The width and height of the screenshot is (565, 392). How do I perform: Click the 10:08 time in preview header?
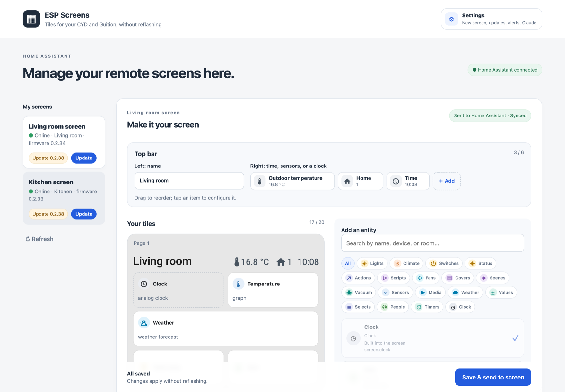tap(308, 262)
